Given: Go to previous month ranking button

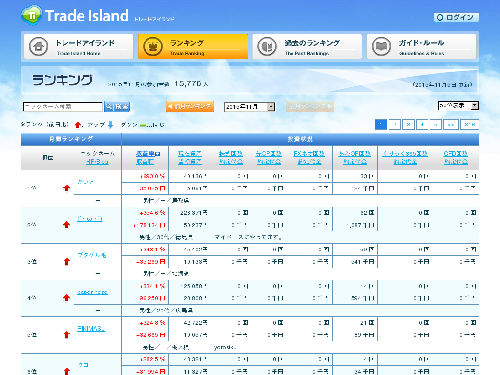Looking at the screenshot, I should pyautogui.click(x=190, y=107).
